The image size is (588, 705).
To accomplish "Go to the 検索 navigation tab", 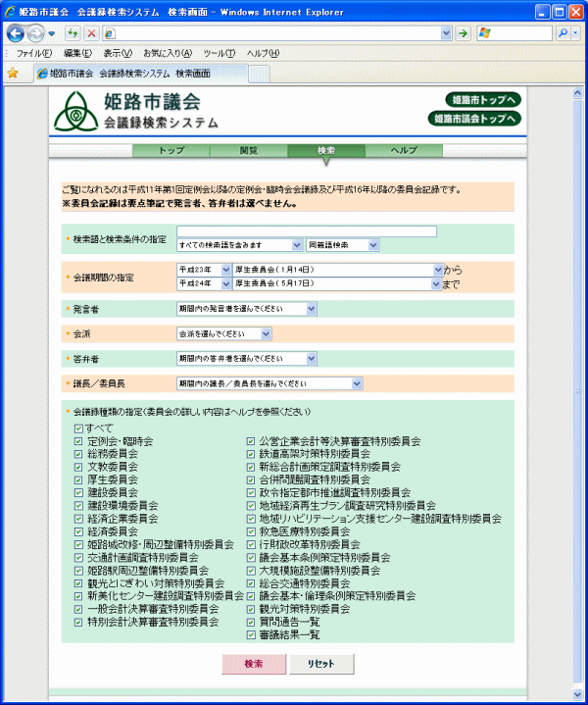I will (326, 150).
